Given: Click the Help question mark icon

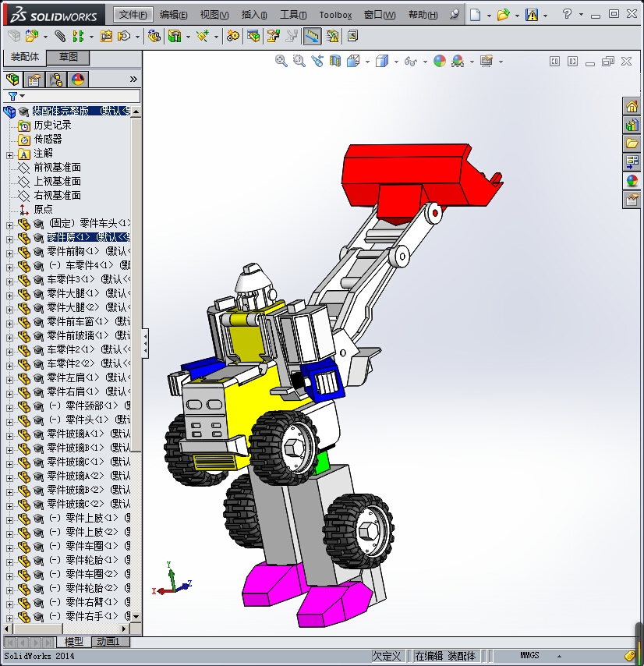Looking at the screenshot, I should 567,15.
